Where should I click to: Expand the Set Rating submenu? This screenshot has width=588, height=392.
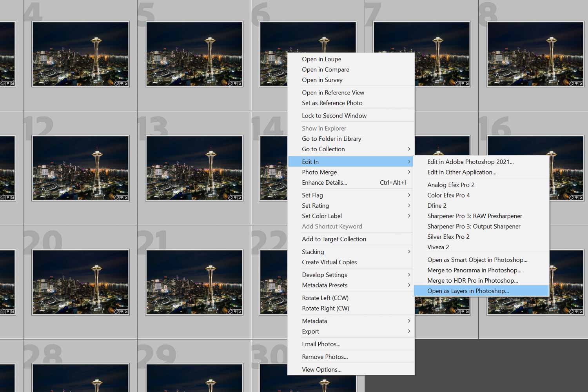(x=351, y=205)
